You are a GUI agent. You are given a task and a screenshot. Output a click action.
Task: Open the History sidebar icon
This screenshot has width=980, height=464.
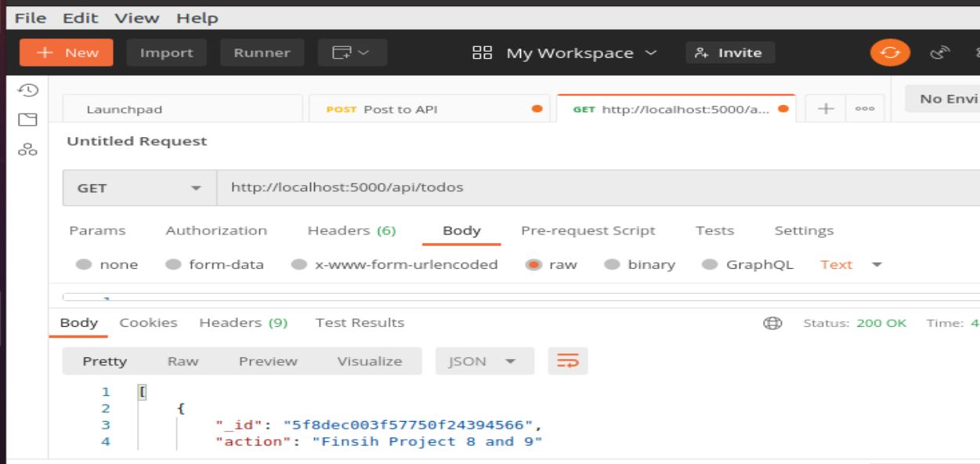pyautogui.click(x=27, y=90)
